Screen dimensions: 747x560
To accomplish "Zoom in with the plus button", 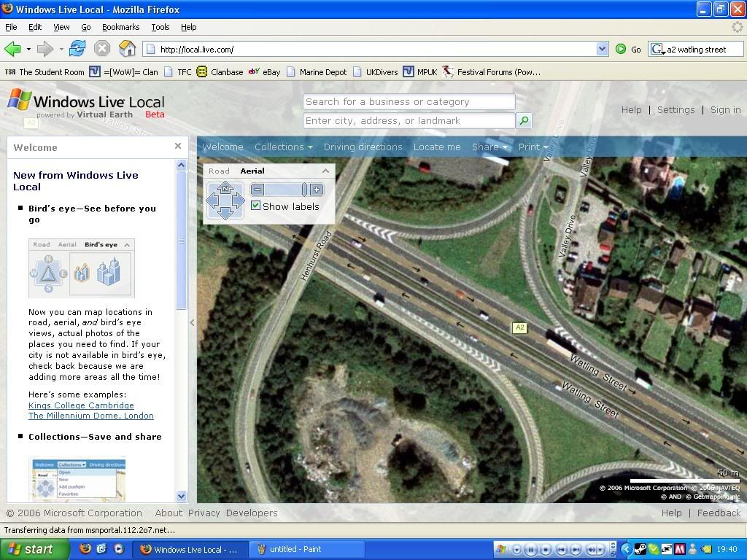I will (317, 190).
